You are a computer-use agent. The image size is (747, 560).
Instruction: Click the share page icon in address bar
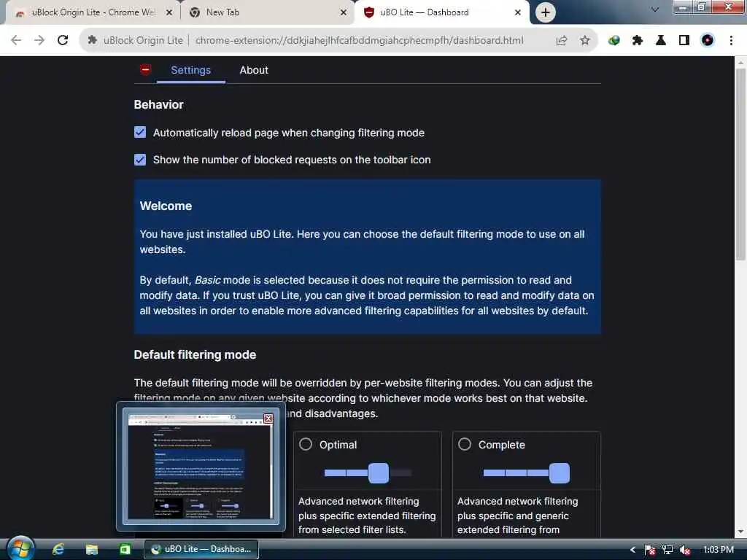pyautogui.click(x=561, y=41)
